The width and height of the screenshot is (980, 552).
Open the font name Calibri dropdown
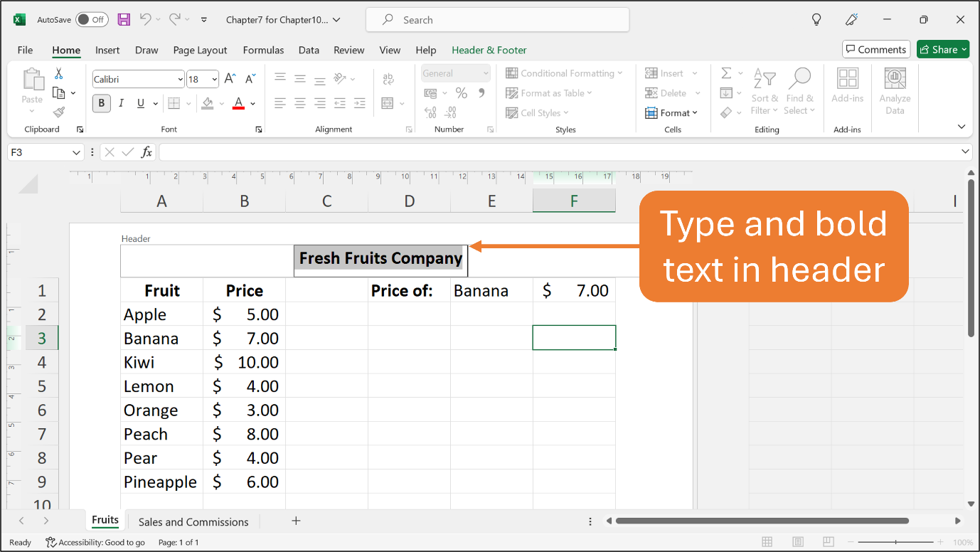pos(180,79)
